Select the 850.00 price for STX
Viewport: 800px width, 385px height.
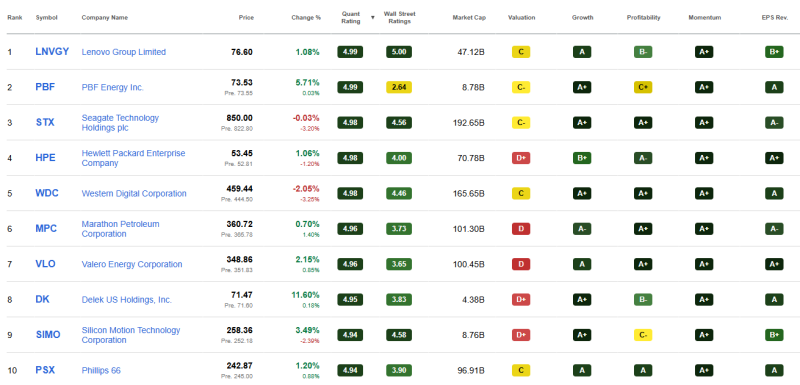239,118
